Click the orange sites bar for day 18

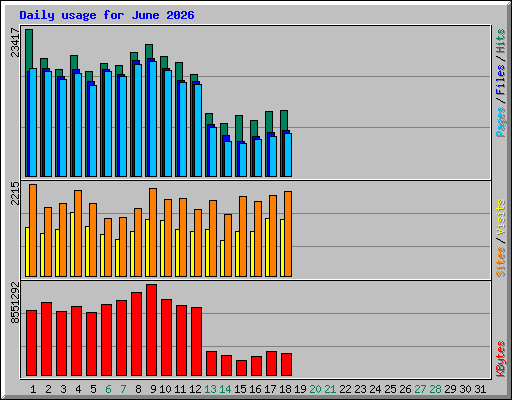(288, 234)
